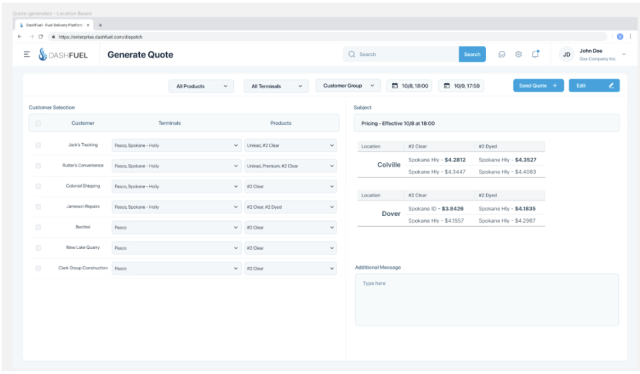
Task: Click the Edit button
Action: point(594,86)
